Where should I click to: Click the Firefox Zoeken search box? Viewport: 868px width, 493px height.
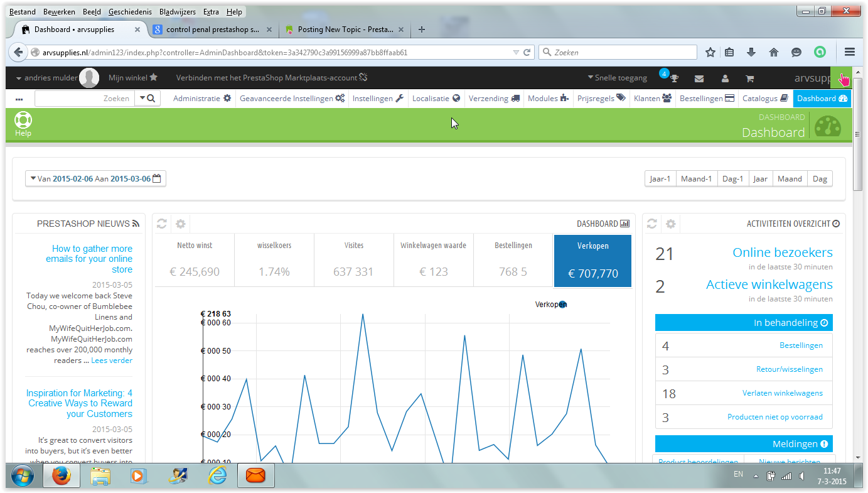pos(618,53)
